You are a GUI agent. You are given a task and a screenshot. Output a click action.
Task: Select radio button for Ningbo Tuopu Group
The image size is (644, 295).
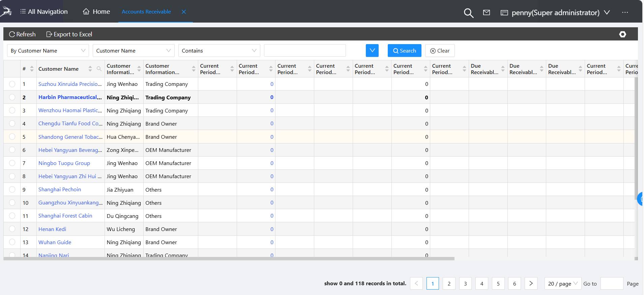(12, 163)
